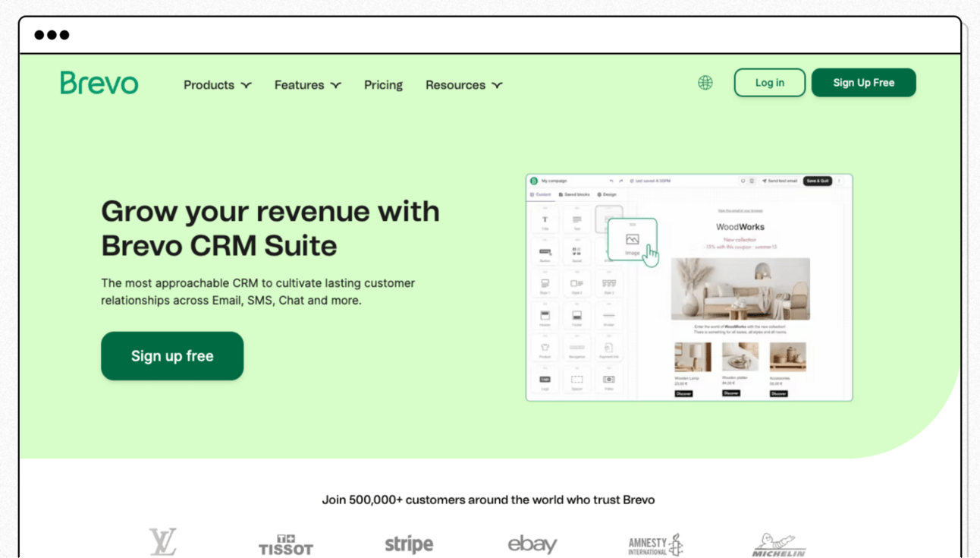Add the Social block icon
This screenshot has height=558, width=980.
tap(577, 251)
